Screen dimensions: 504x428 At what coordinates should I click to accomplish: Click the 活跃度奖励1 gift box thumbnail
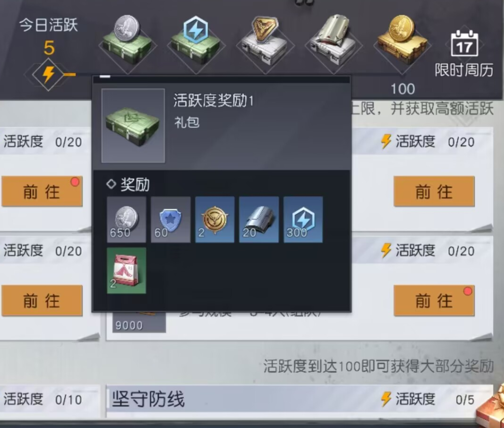[133, 126]
